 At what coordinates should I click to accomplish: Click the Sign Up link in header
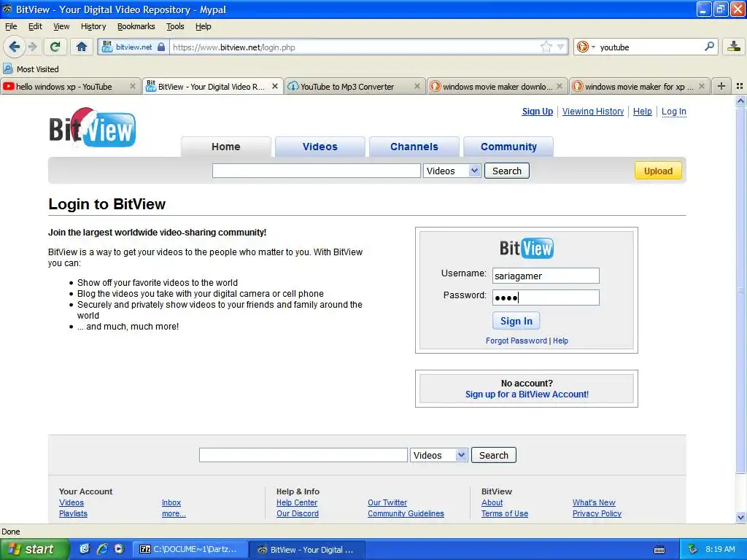click(x=538, y=112)
